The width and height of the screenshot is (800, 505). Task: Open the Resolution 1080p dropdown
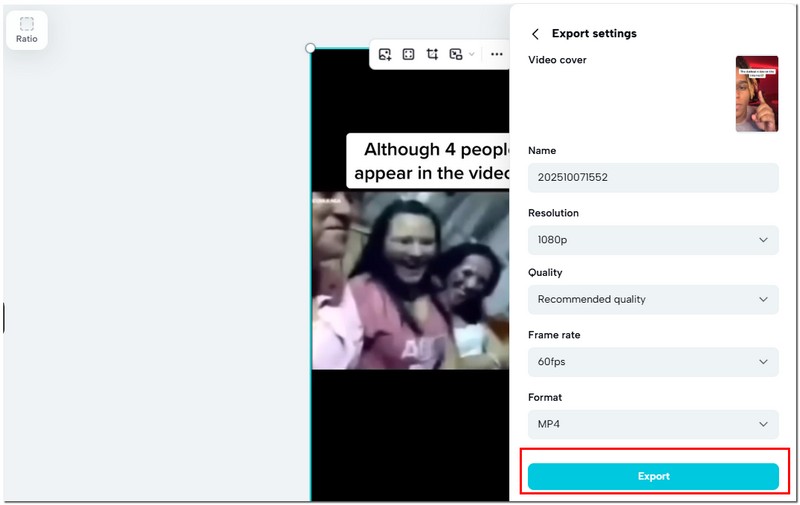click(653, 240)
